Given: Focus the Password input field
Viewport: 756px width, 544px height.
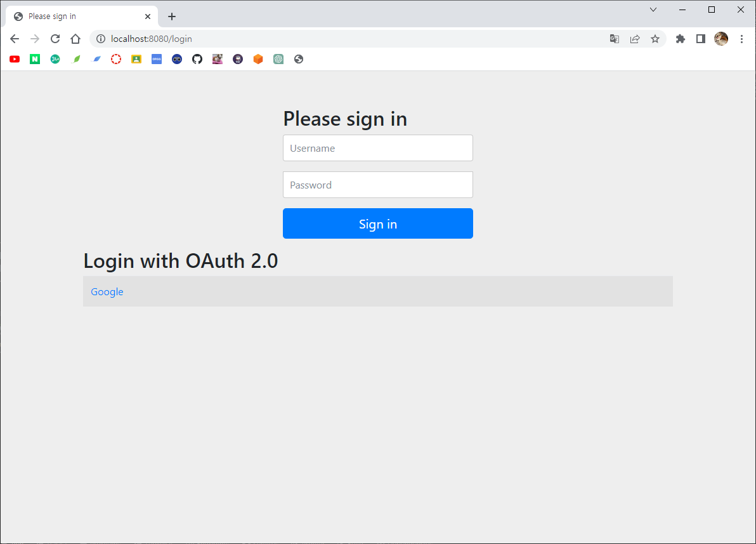Looking at the screenshot, I should coord(377,184).
